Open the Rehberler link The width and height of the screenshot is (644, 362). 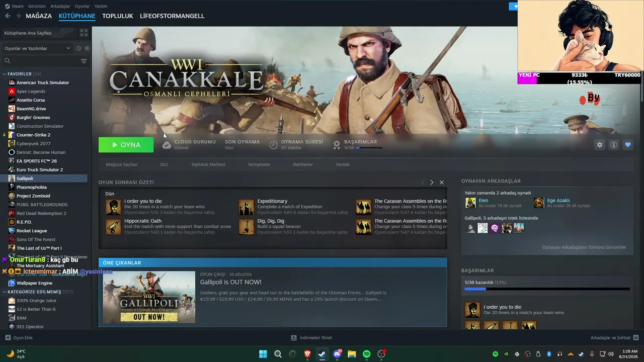303,164
